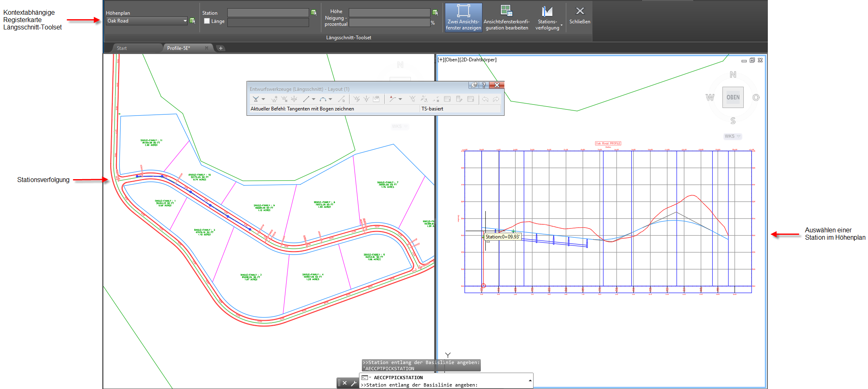This screenshot has height=389, width=868.
Task: Click the pick elevation icon next to Höhe field
Action: click(435, 13)
